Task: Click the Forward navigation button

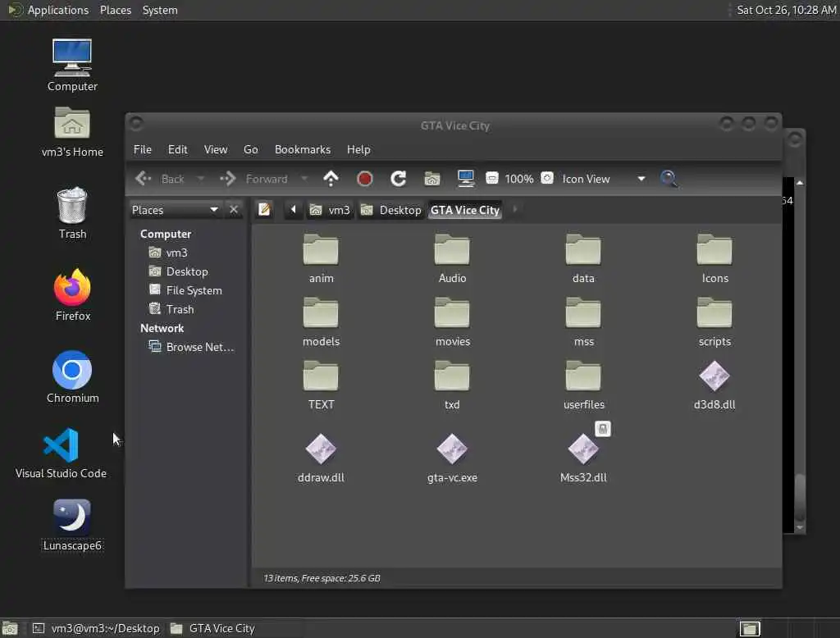Action: tap(254, 179)
